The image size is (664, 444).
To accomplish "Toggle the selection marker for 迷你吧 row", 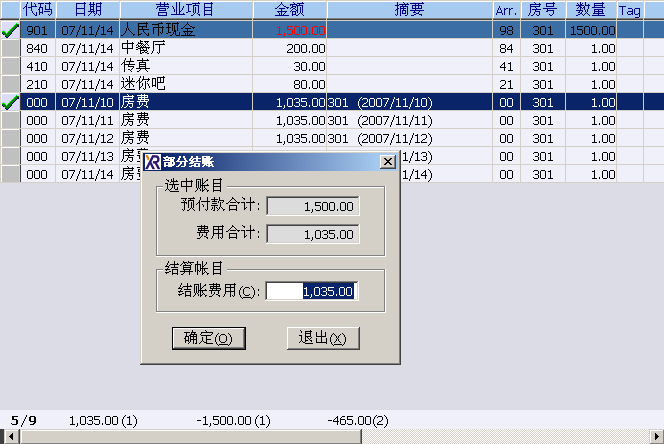I will coord(10,84).
